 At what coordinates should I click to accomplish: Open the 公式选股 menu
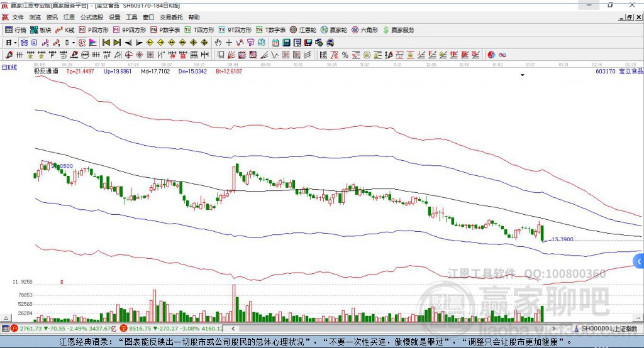click(x=92, y=17)
